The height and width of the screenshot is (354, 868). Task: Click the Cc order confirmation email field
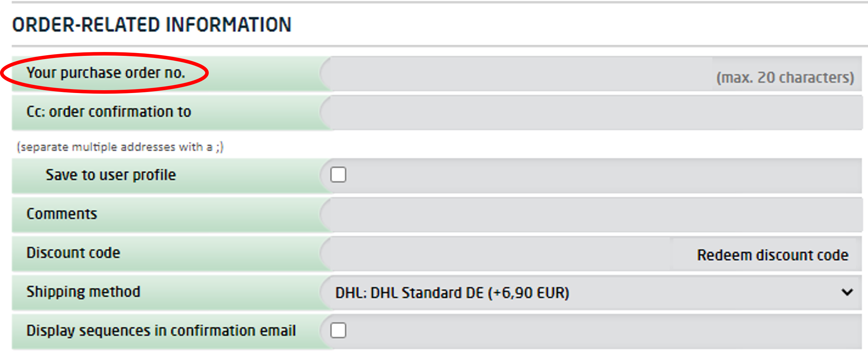(591, 112)
